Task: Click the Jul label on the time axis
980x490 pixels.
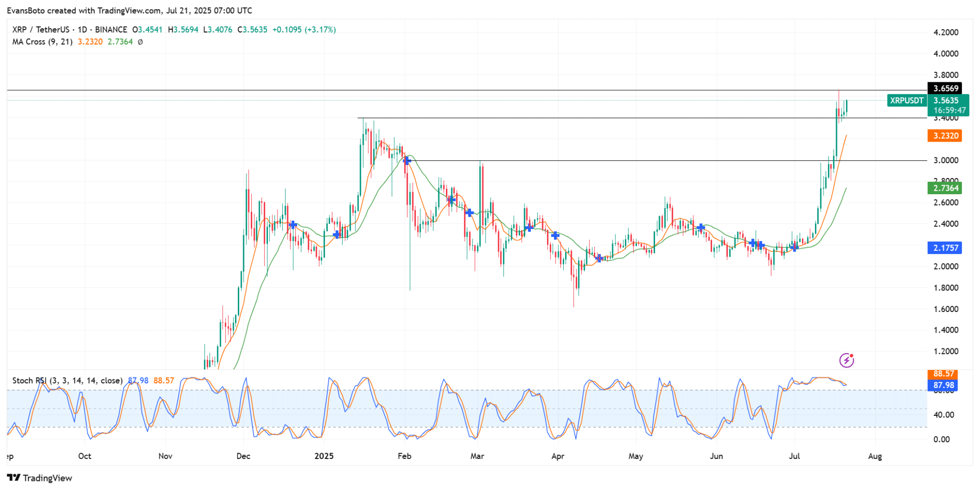Action: pyautogui.click(x=794, y=456)
